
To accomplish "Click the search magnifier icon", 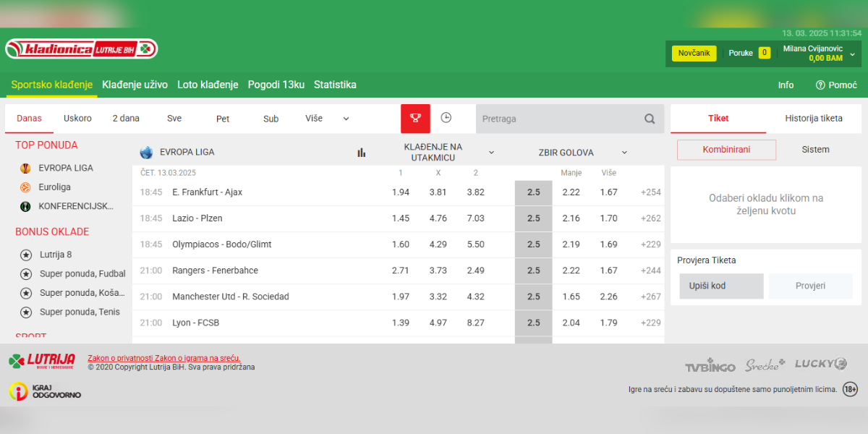I will pos(650,119).
